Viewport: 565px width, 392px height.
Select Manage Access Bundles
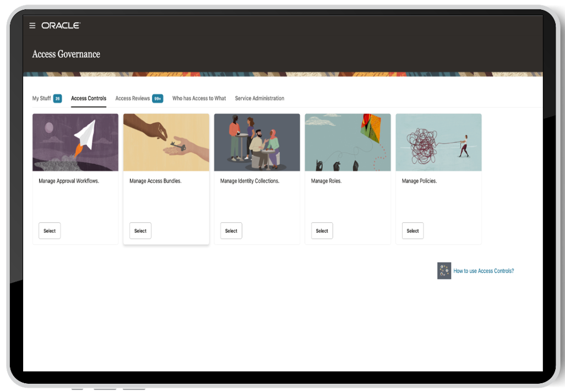click(x=140, y=231)
